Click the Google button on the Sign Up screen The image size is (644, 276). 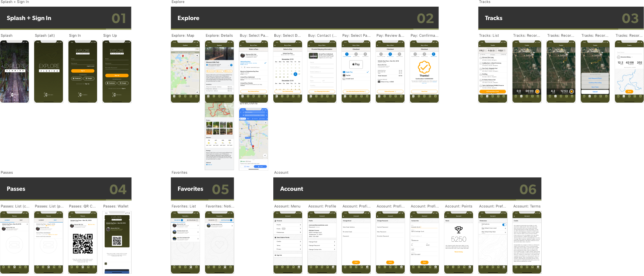click(123, 83)
